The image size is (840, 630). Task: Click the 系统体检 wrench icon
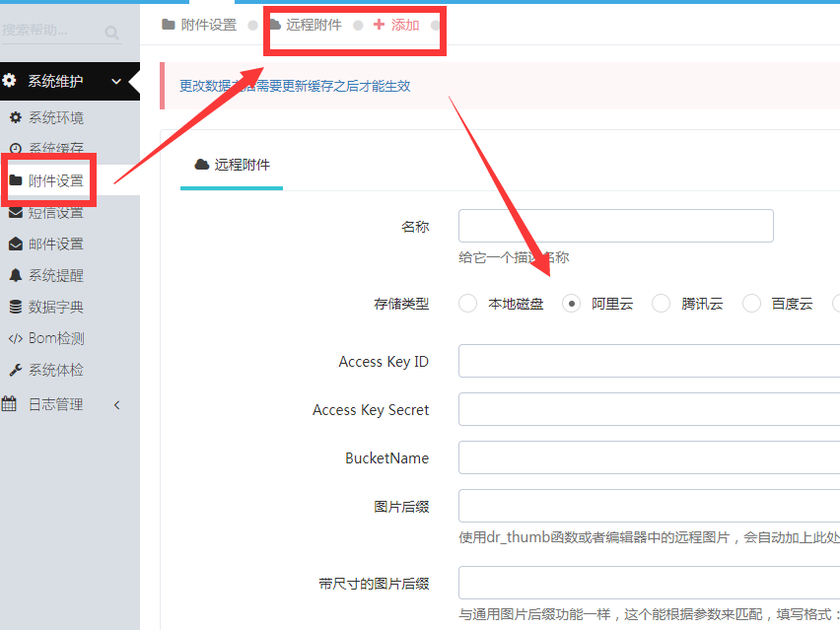pyautogui.click(x=16, y=370)
